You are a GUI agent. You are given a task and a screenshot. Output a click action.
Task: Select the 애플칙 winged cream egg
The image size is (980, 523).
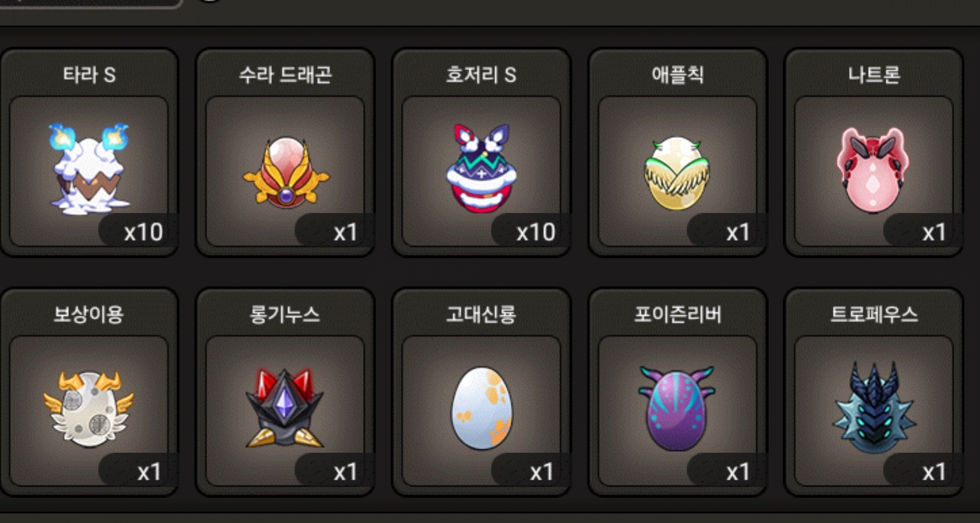point(677,174)
